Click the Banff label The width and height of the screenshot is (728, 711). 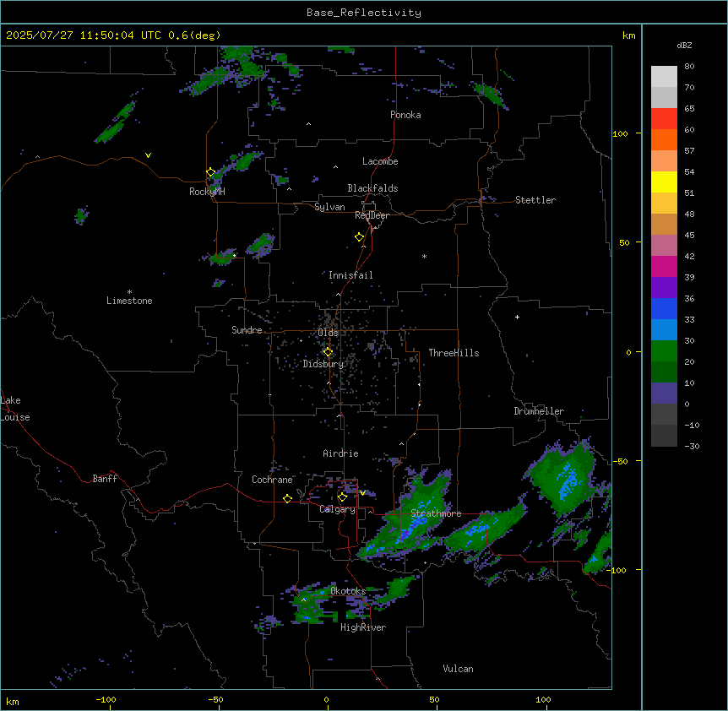[x=105, y=479]
